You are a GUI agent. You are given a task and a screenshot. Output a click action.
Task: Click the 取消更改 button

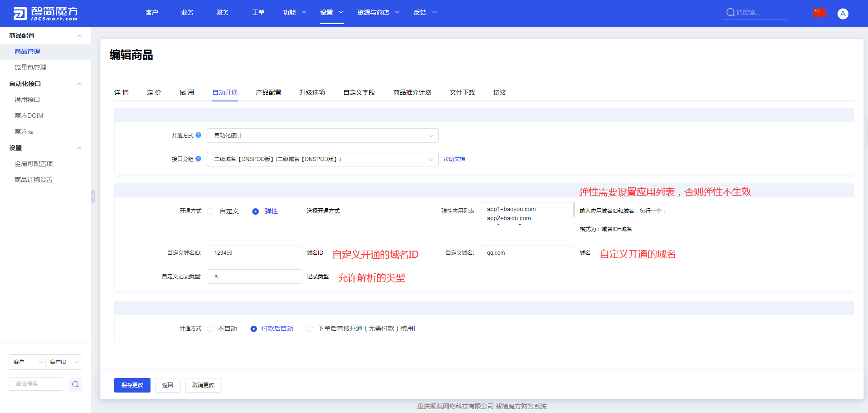point(203,385)
